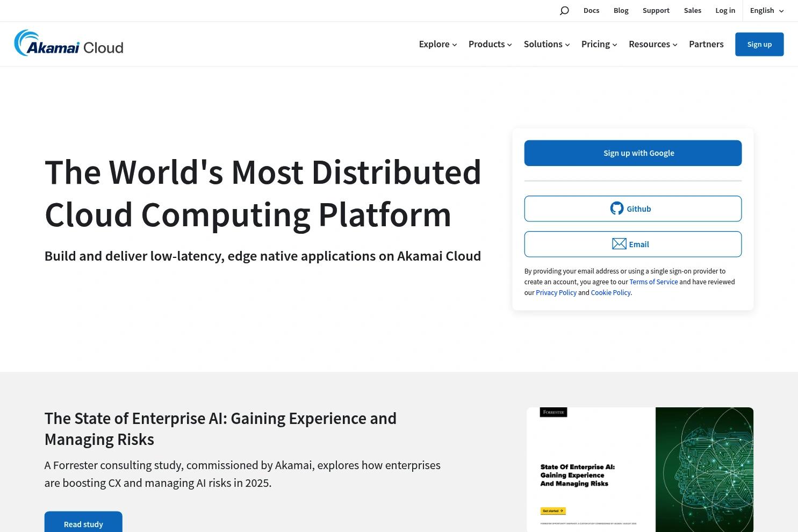Click the GitHub octocat icon
This screenshot has height=532, width=798.
pyautogui.click(x=617, y=209)
